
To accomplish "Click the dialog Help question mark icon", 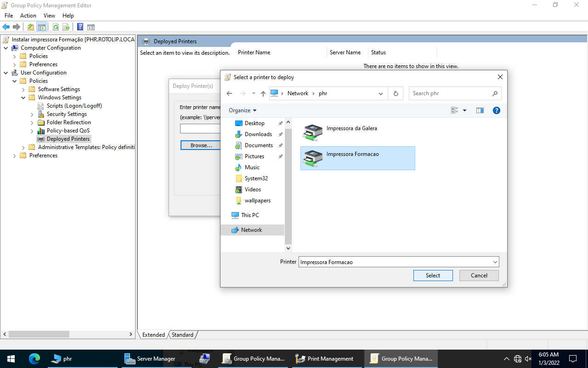I will point(496,110).
